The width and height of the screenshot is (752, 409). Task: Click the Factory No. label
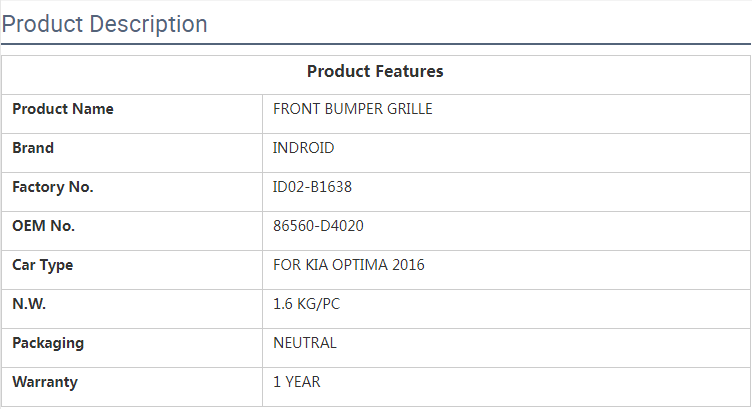(x=53, y=187)
